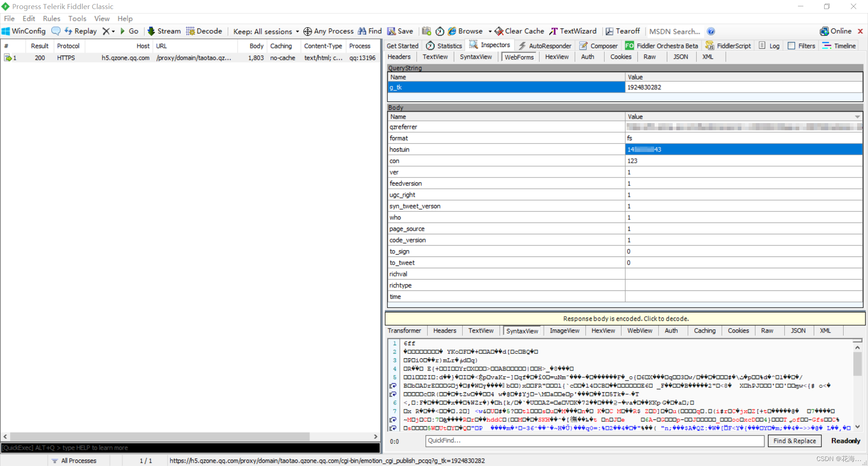Click the All Processes status bar filter
Viewport: 868px width, 466px height.
click(x=74, y=461)
